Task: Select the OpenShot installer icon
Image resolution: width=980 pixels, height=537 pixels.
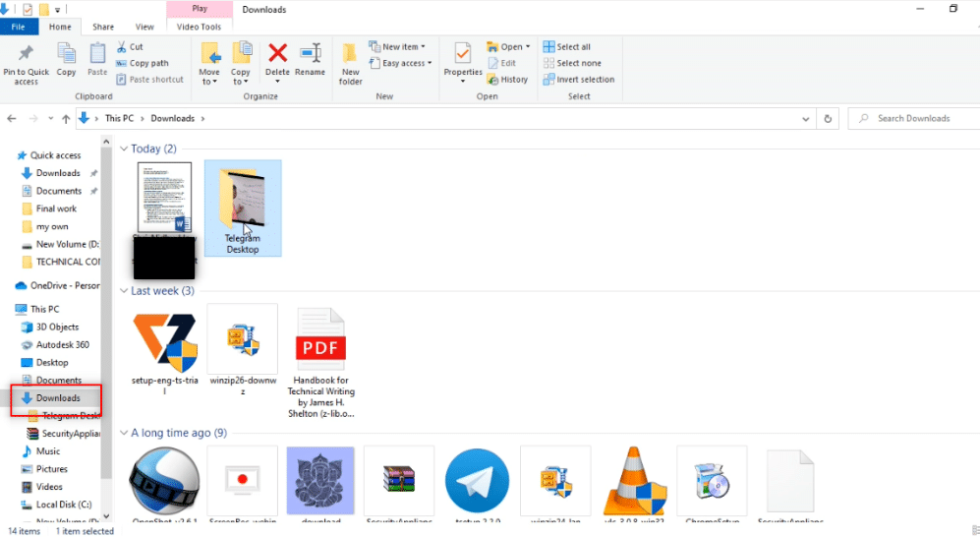Action: [x=165, y=481]
